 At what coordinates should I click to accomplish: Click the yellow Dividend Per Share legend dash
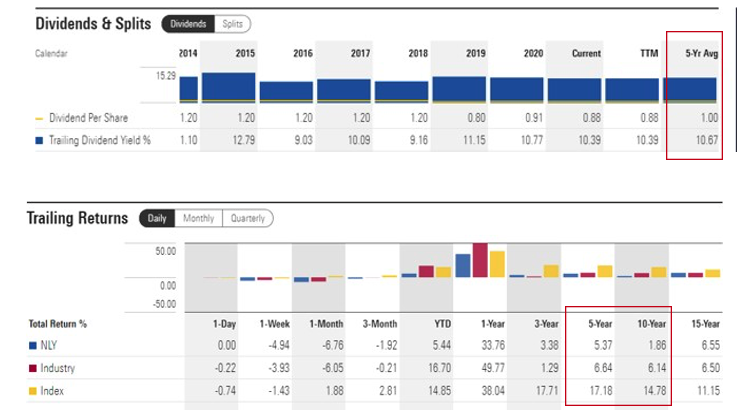click(39, 118)
